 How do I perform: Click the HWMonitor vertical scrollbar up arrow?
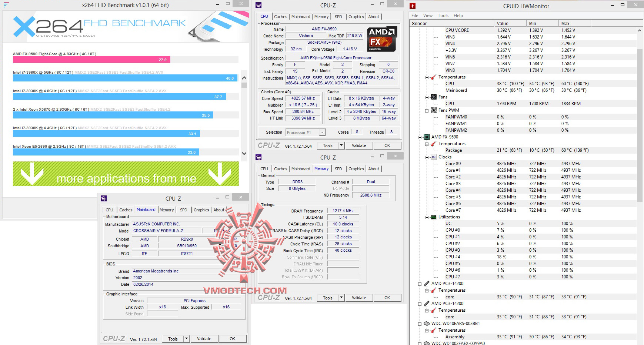coord(640,30)
